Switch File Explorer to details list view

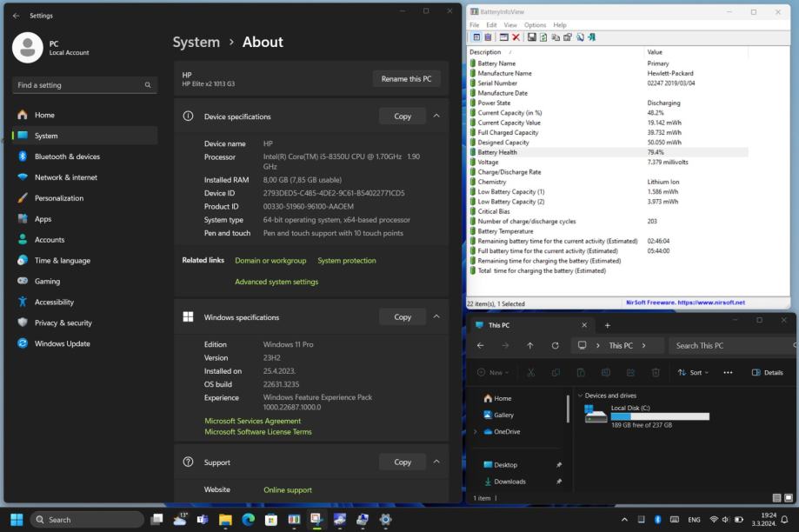(x=776, y=498)
